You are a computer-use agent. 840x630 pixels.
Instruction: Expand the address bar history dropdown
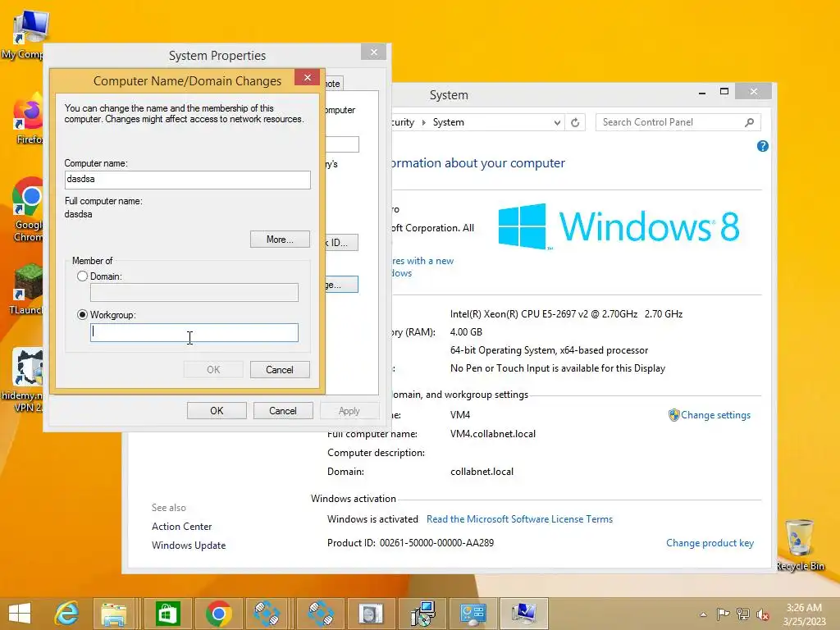[557, 123]
